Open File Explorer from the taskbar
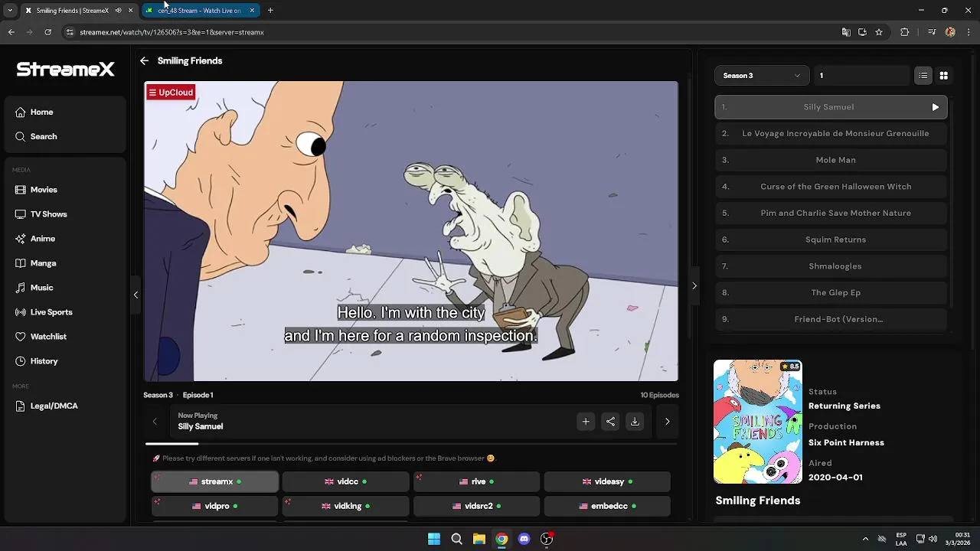Image resolution: width=980 pixels, height=551 pixels. point(479,539)
